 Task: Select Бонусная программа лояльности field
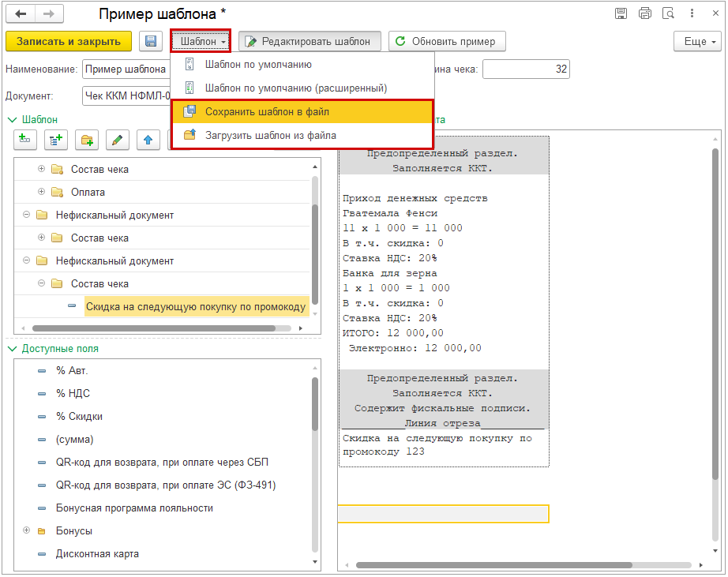tap(135, 508)
